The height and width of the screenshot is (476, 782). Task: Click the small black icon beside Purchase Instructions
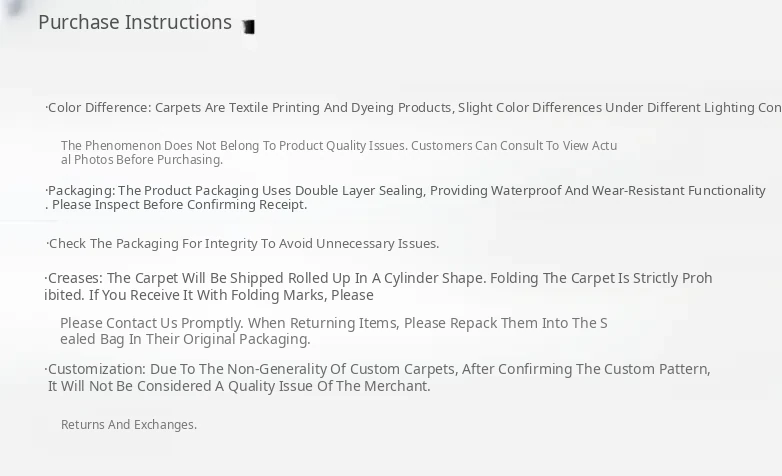pos(249,27)
